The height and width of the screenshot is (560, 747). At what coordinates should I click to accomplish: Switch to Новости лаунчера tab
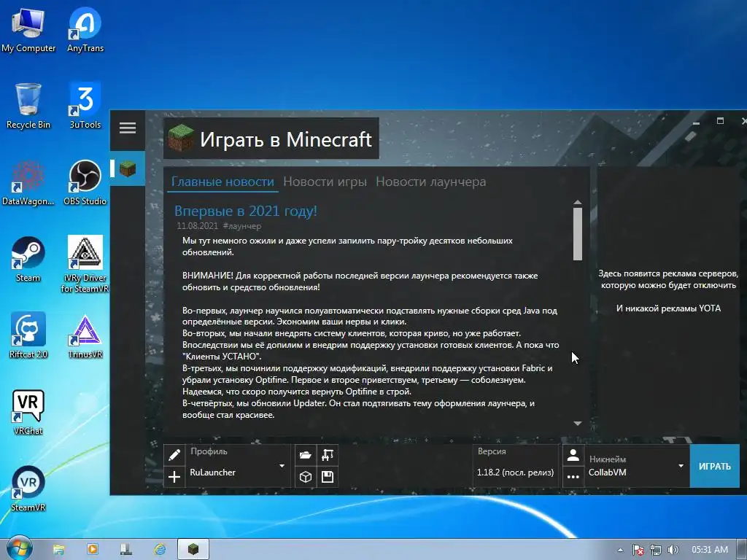(x=430, y=182)
